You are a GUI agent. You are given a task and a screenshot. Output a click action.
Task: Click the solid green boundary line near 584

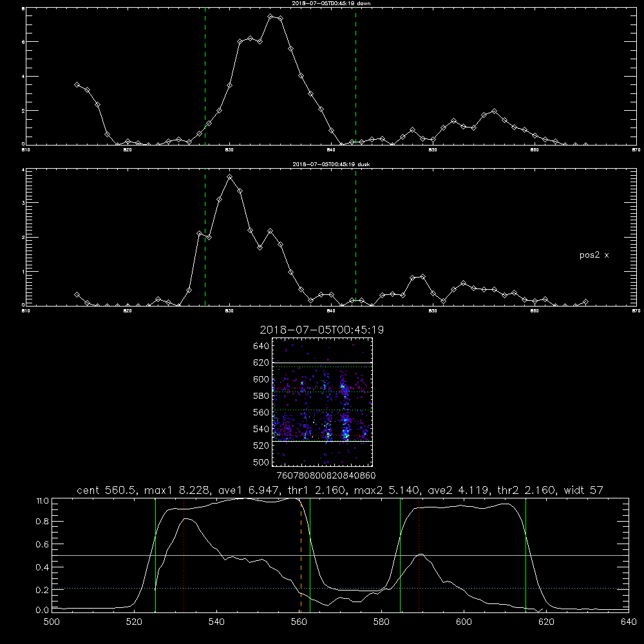[400, 554]
